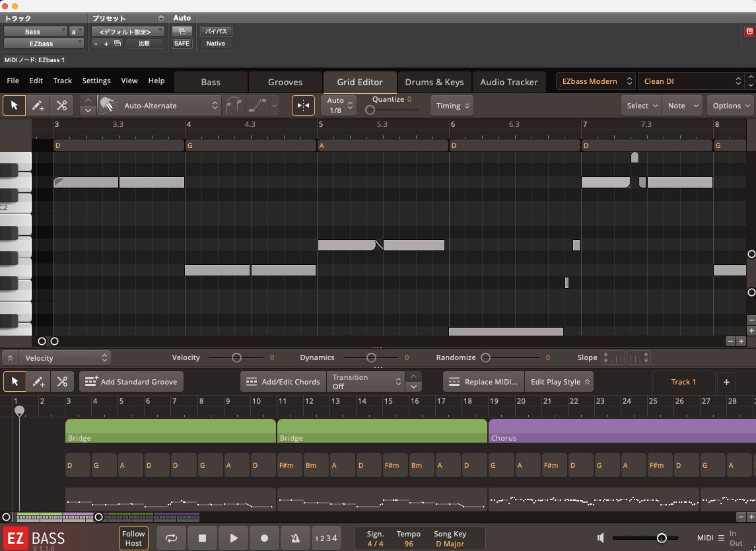
Task: Click Add/Edit Chords button
Action: (283, 382)
